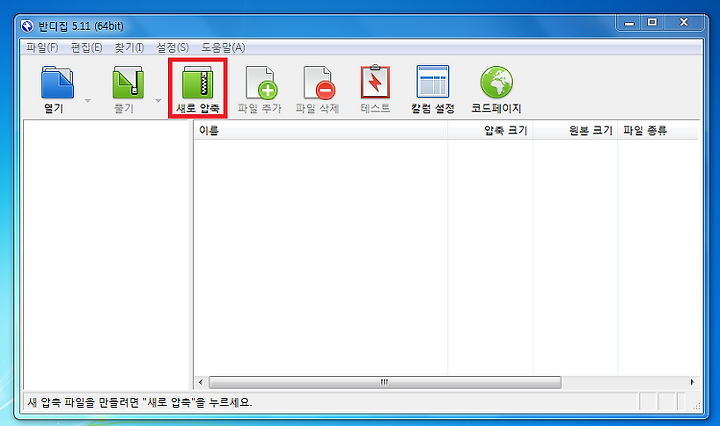Click the 파일 추가 add file icon
This screenshot has height=426, width=720.
pyautogui.click(x=261, y=83)
